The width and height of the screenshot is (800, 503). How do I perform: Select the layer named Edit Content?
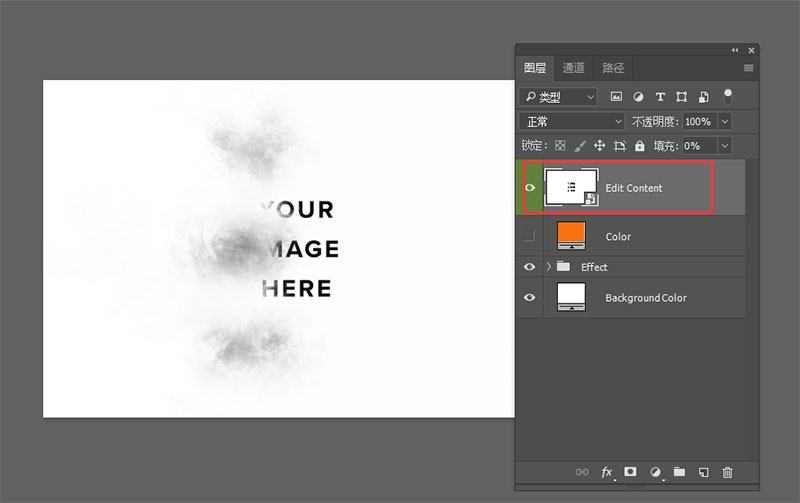pos(634,188)
